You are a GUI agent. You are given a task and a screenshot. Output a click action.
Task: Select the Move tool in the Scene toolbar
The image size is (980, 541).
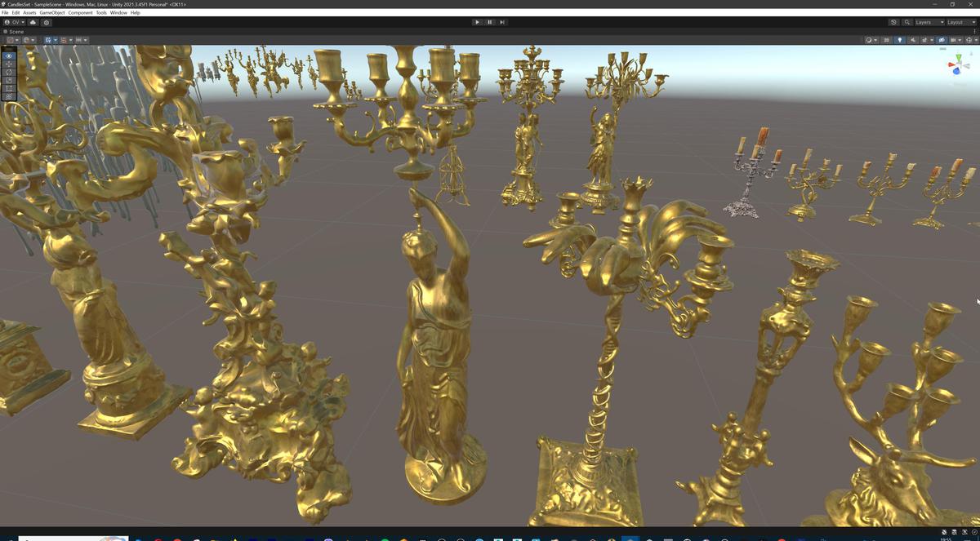[7, 64]
